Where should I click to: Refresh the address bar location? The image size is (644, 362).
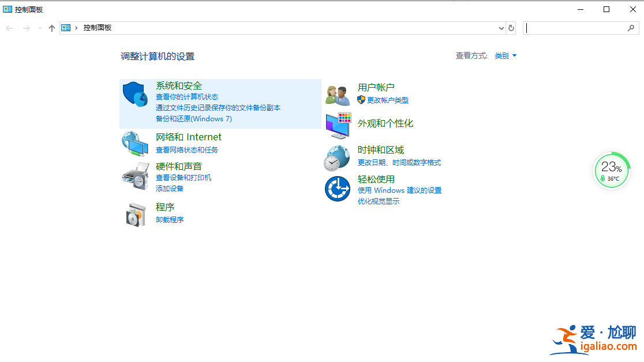point(511,28)
